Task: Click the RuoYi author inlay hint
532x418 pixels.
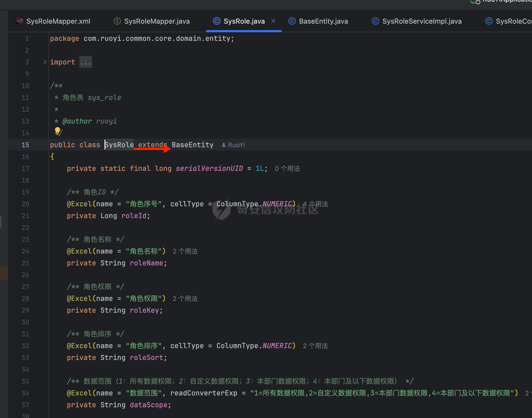Action: pos(236,145)
